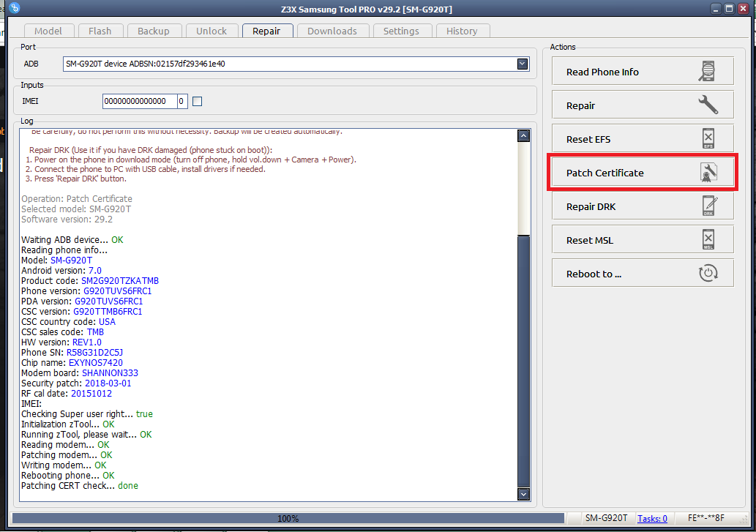Click the Reset MSL button label
The image size is (756, 532).
590,241
